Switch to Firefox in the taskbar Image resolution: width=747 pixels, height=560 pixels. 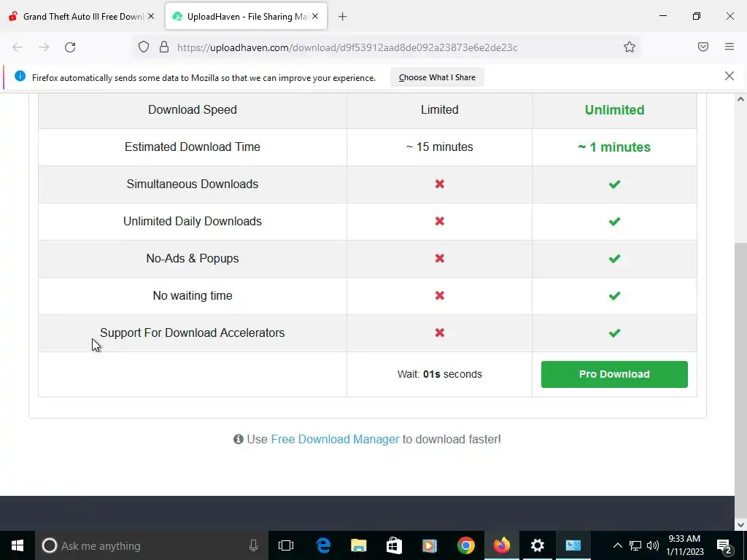click(502, 545)
